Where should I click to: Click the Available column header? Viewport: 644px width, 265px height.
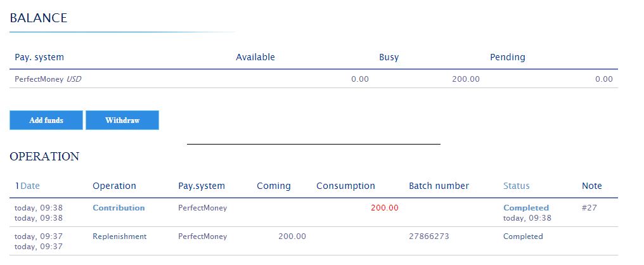tap(255, 57)
